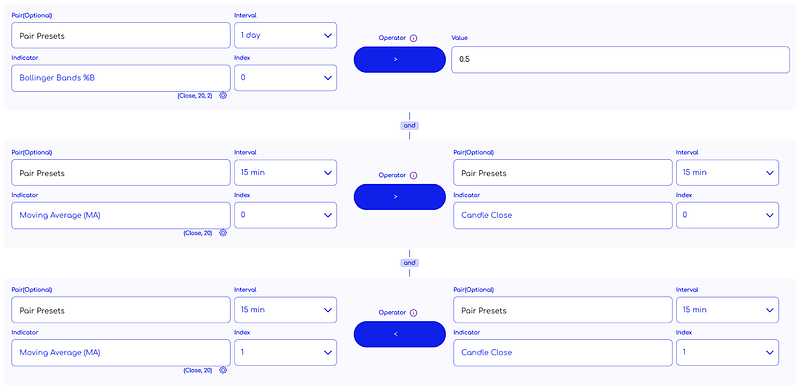Click third condition '<' operator button

tap(399, 334)
